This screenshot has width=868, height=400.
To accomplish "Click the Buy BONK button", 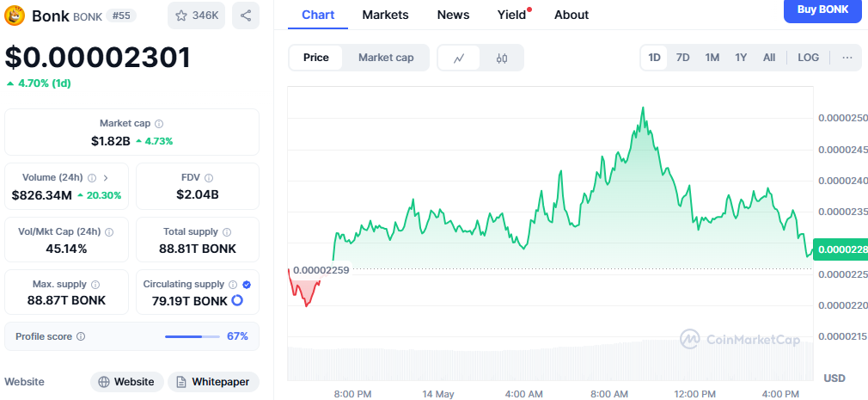I will point(822,9).
